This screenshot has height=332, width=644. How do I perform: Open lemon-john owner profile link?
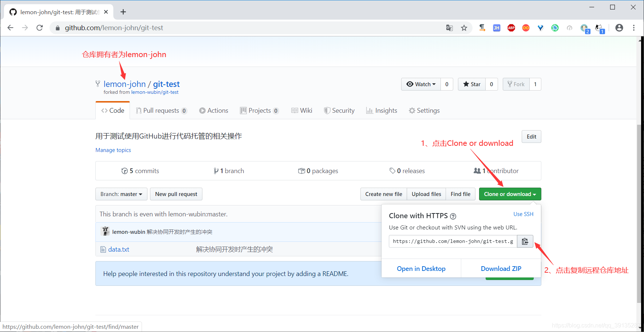[x=125, y=84]
